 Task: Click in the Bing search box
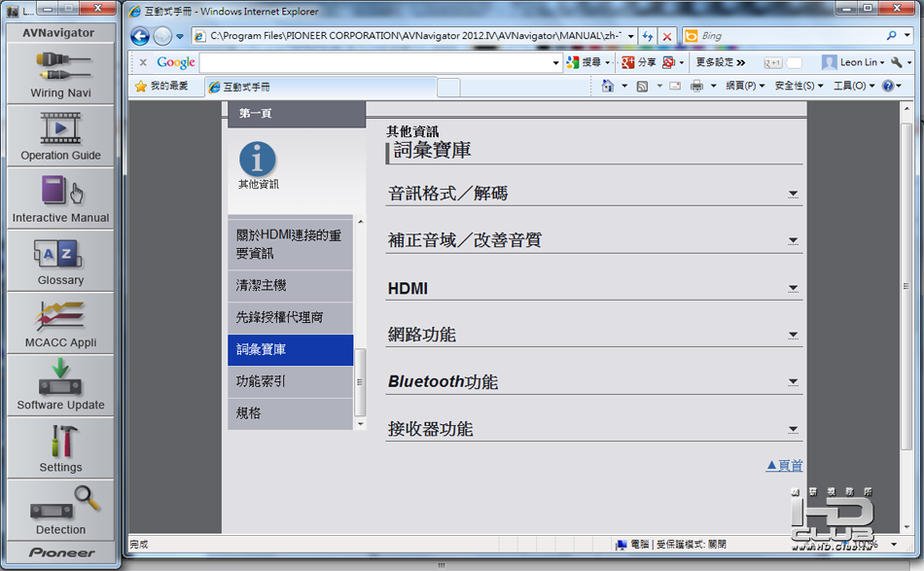[791, 36]
